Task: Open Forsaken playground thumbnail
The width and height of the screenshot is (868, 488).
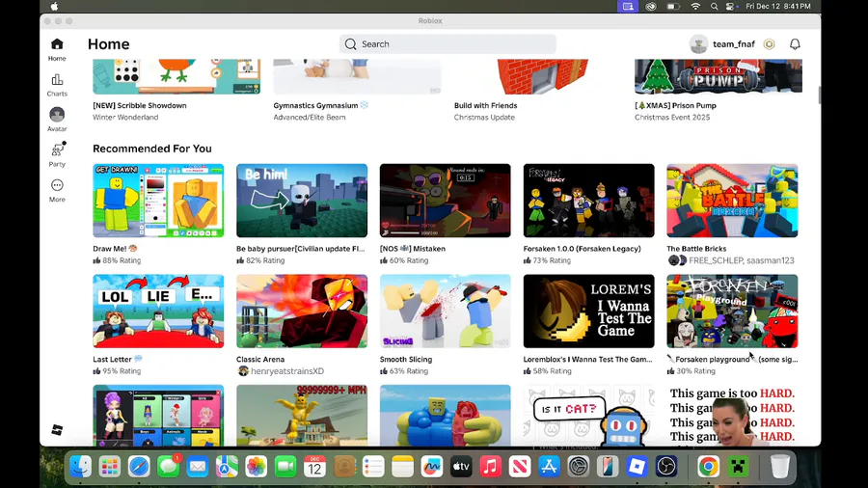Action: 732,311
